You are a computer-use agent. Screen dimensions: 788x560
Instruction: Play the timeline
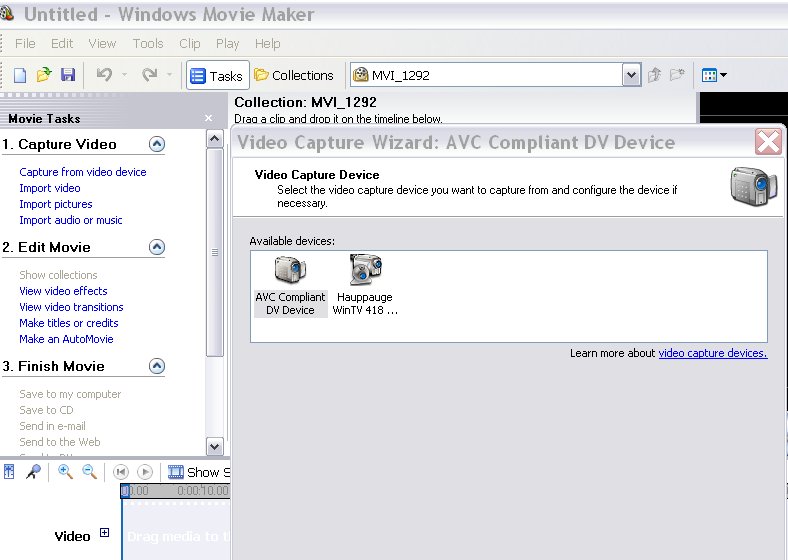point(145,472)
